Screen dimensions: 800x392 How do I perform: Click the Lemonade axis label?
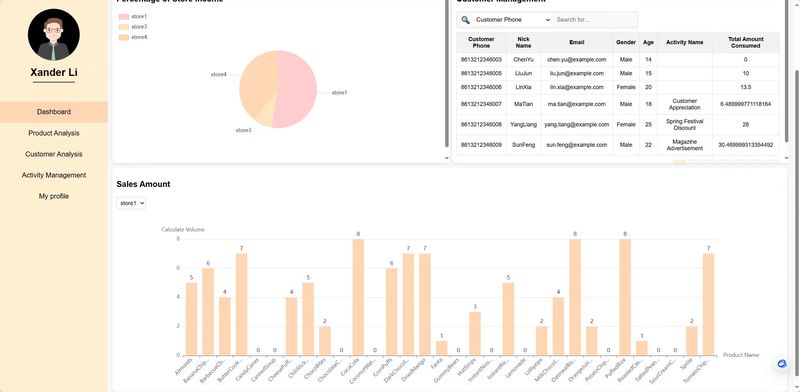tap(516, 368)
